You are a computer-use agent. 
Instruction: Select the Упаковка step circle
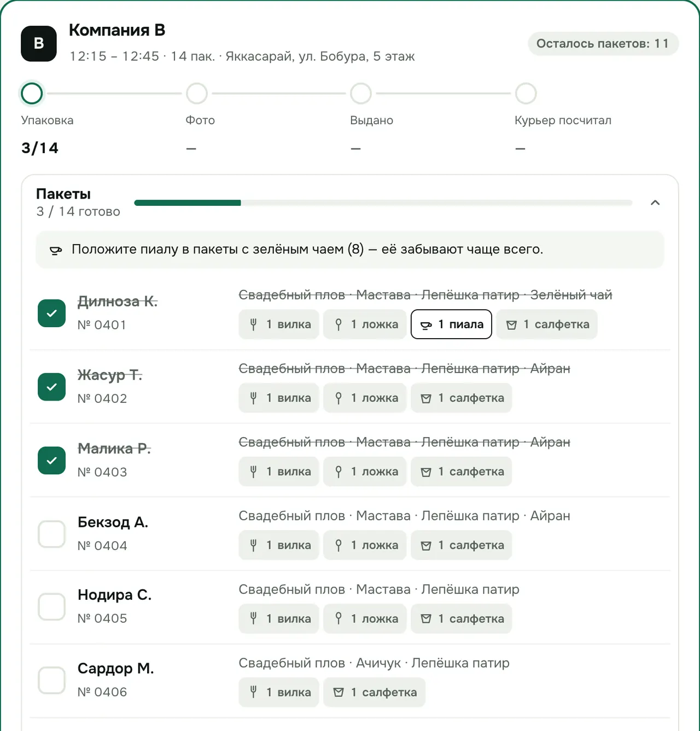pos(32,94)
